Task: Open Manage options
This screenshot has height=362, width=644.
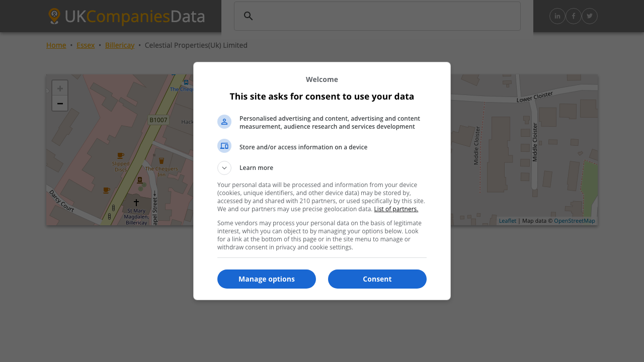Action: [267, 279]
